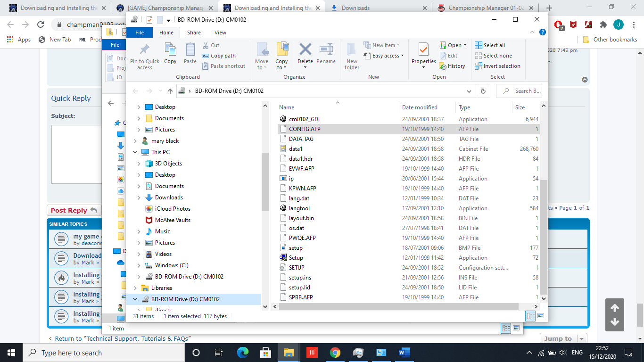
Task: Switch to the Home ribbon tab
Action: pos(166,33)
